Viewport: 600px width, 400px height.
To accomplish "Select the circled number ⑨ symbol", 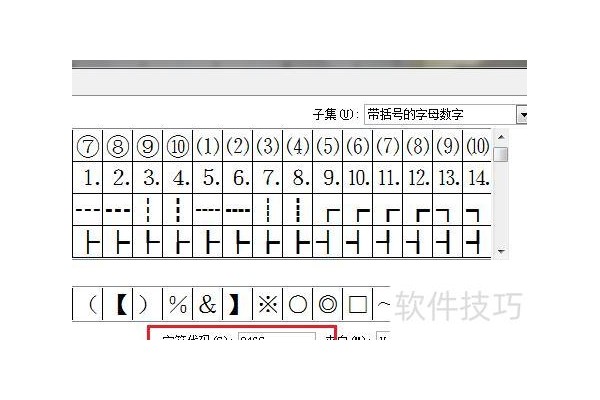I will pos(148,146).
